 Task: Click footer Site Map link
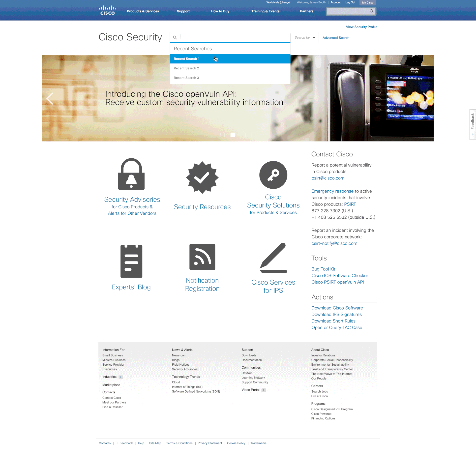155,443
